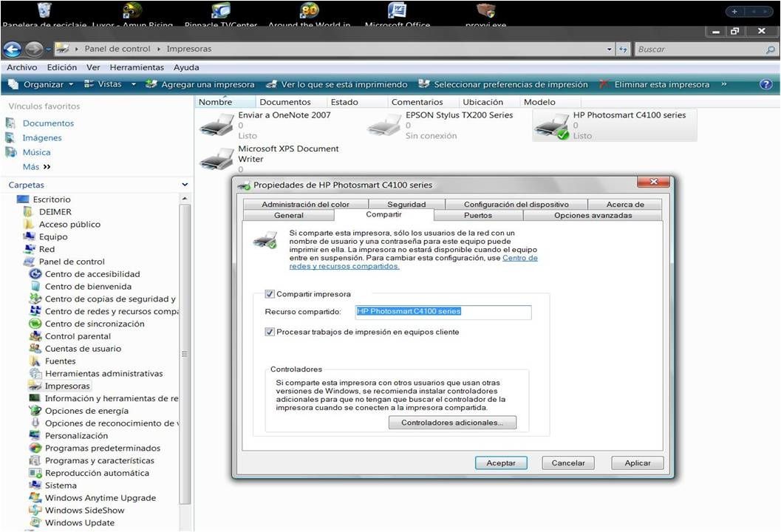This screenshot has height=532, width=781.
Task: Click the Aplicar button
Action: click(x=638, y=463)
